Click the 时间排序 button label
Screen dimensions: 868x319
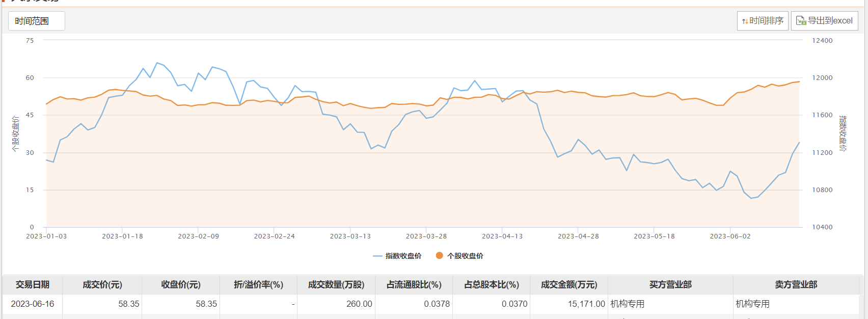766,21
